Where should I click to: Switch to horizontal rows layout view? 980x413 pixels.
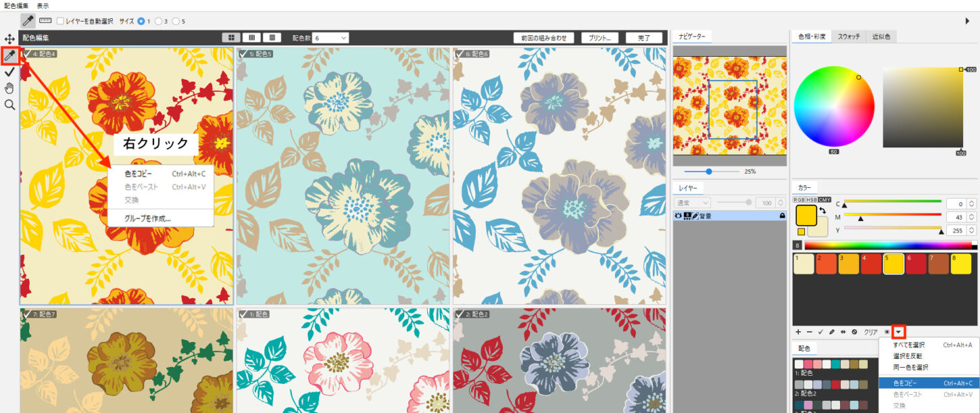pos(272,38)
